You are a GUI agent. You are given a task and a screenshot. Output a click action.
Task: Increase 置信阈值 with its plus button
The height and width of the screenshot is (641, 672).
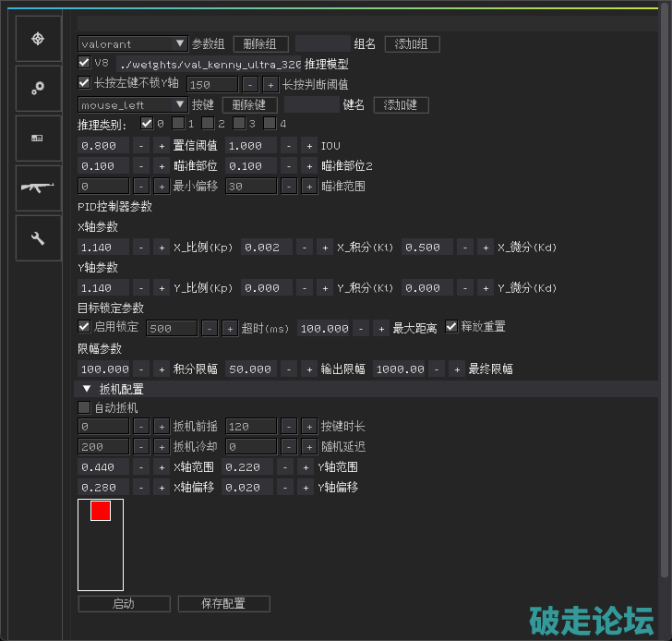160,146
